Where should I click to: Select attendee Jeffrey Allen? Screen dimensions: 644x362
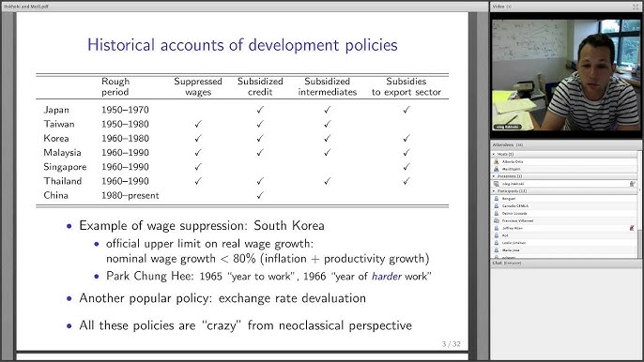[x=565, y=228]
